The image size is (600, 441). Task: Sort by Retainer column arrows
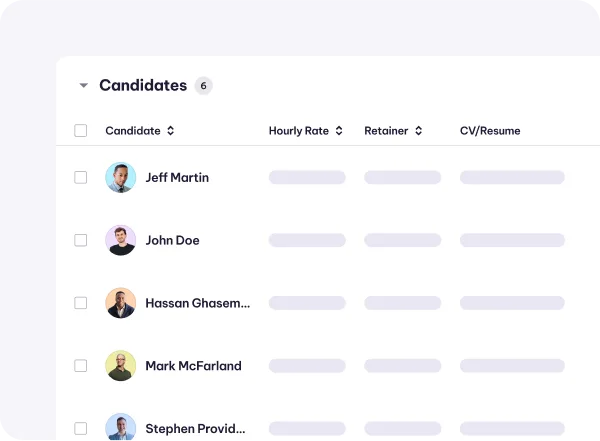point(418,131)
